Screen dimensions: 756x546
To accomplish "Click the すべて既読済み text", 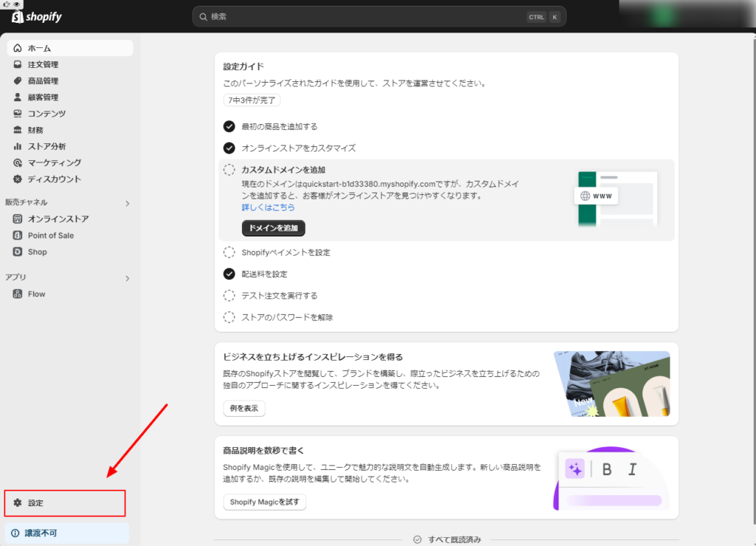I will (455, 540).
